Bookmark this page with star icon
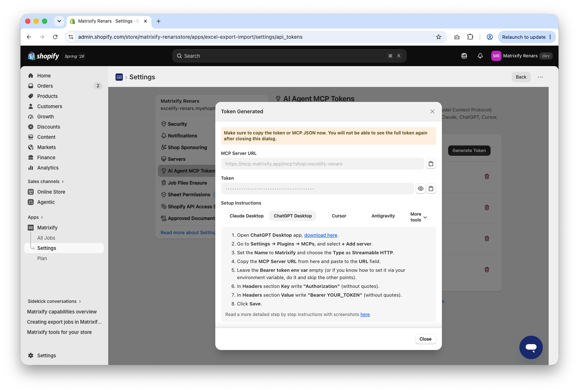 click(x=439, y=37)
